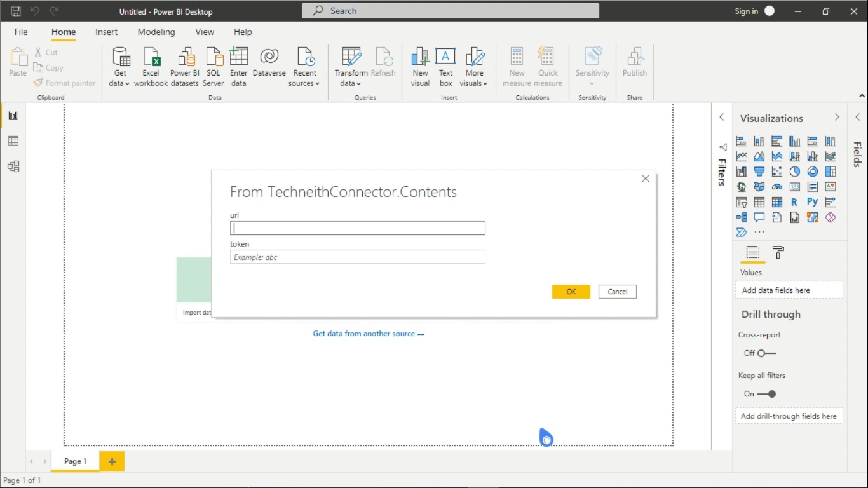Image resolution: width=868 pixels, height=488 pixels.
Task: Insert a Text box
Action: click(445, 66)
